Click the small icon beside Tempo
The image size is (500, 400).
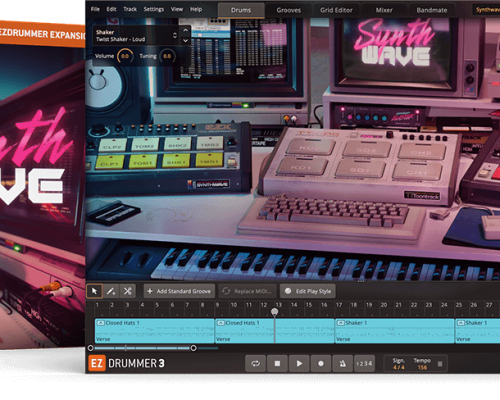[440, 364]
